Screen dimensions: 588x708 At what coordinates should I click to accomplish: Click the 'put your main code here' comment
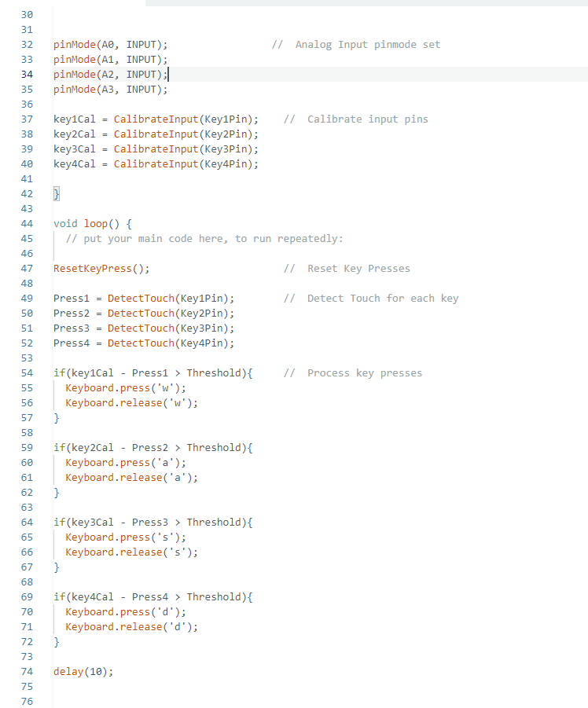tap(204, 239)
